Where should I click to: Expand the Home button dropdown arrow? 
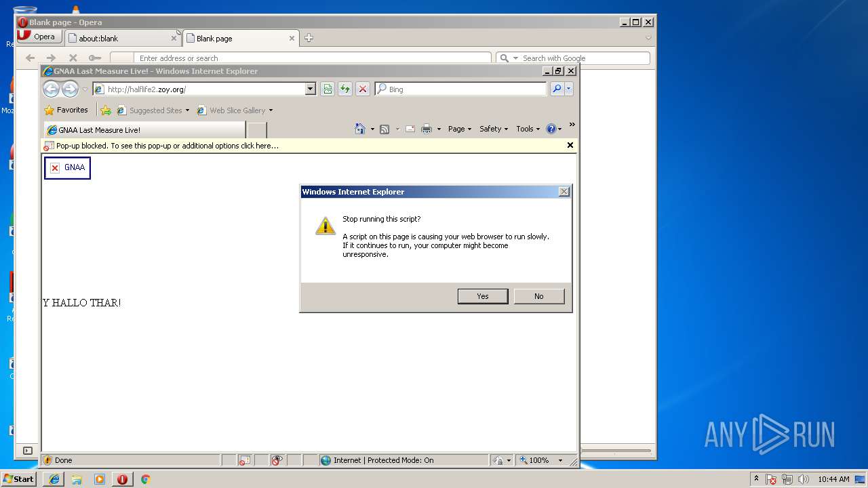click(372, 129)
